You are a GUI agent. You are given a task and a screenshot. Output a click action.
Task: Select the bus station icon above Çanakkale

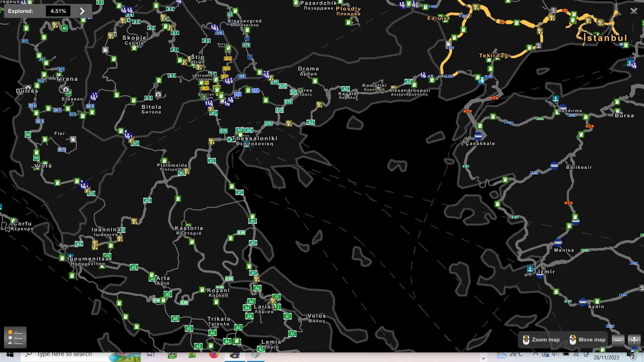click(478, 136)
